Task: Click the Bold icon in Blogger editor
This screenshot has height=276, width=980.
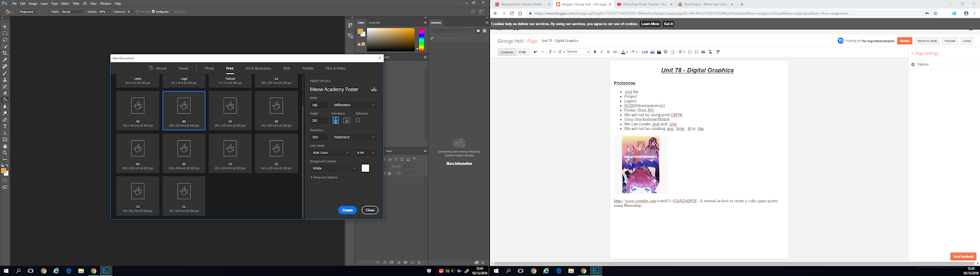Action: [x=595, y=52]
